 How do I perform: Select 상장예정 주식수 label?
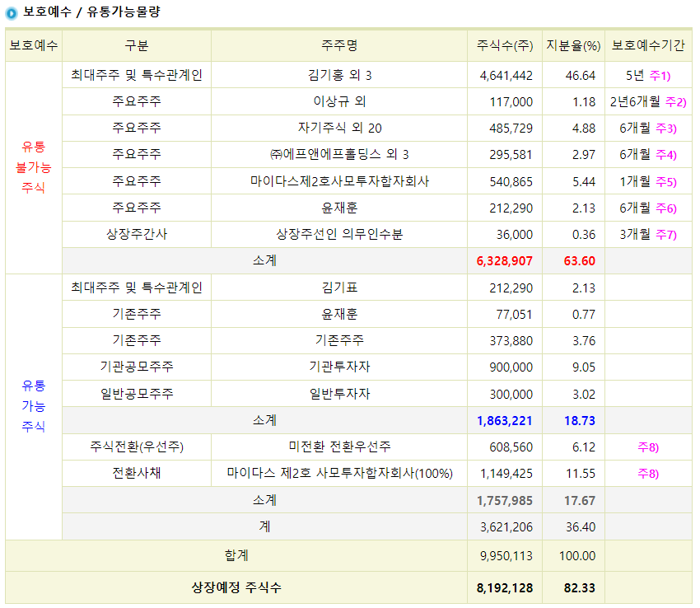pos(236,587)
